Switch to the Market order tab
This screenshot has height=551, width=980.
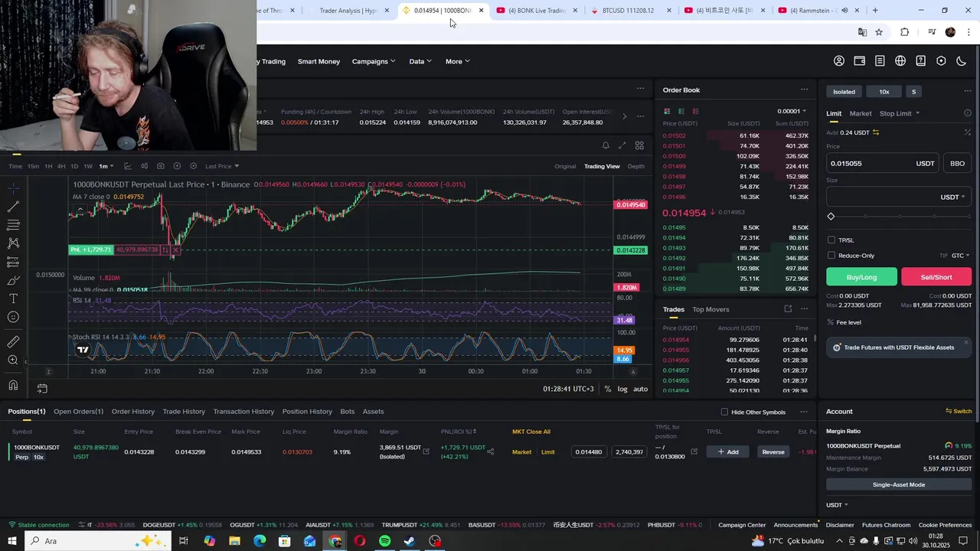coord(860,113)
